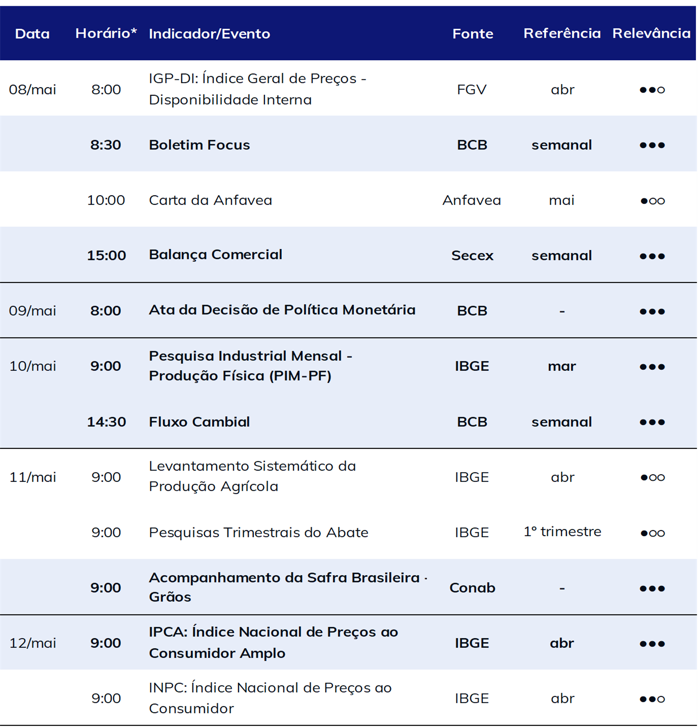Click the 'FGV' source cell
Viewport: 700px width, 728px height.
pos(472,89)
